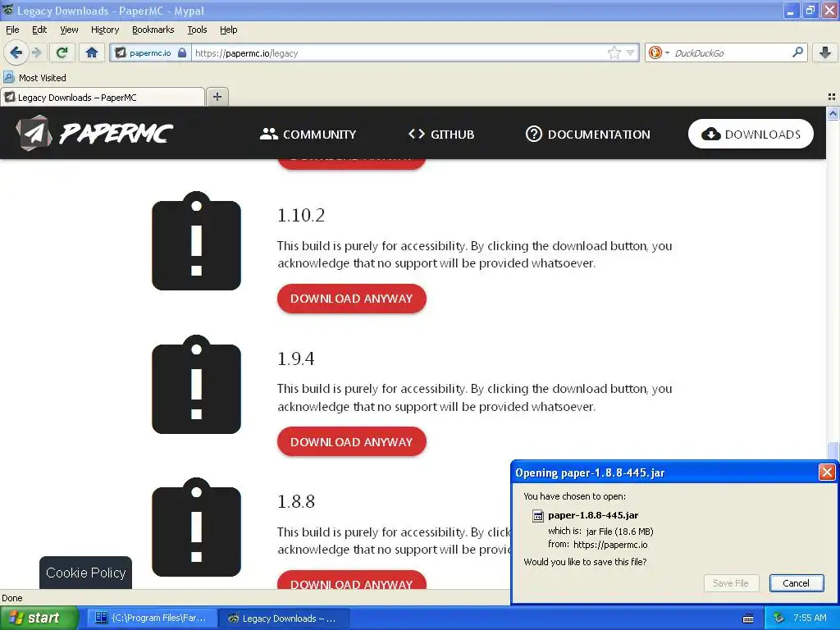The height and width of the screenshot is (630, 840).
Task: Click the 7:55 AM taskbar clock
Action: 810,618
